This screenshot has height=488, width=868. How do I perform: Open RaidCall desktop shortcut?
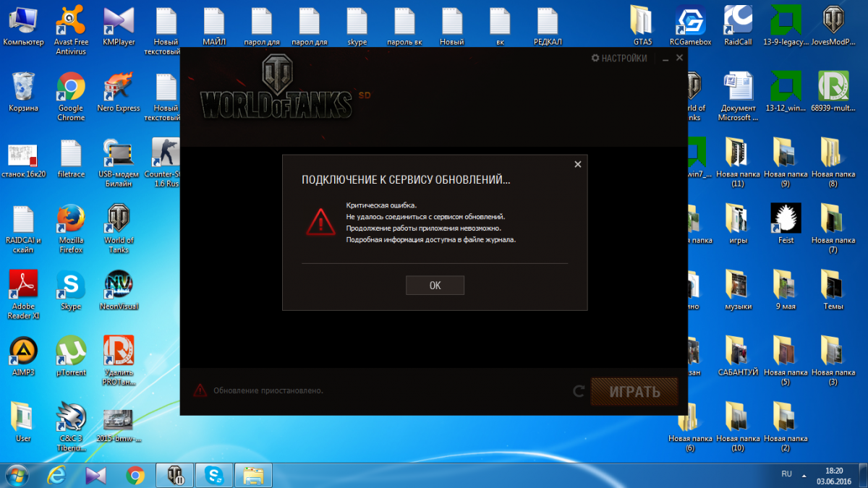pyautogui.click(x=738, y=27)
